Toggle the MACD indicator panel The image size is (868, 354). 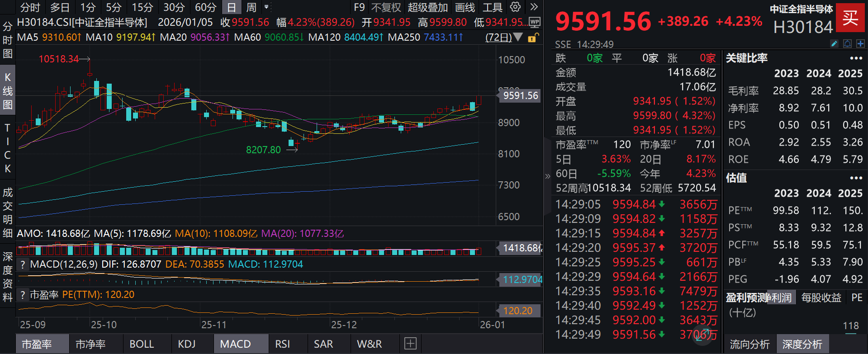[235, 344]
